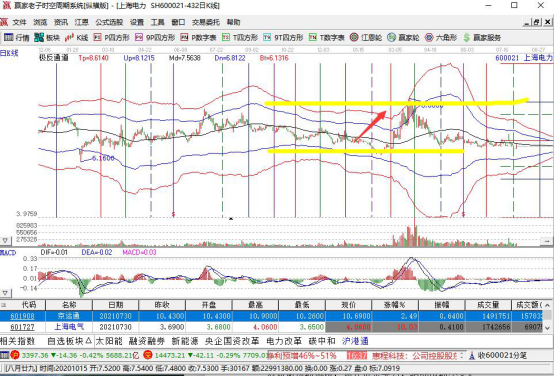Image resolution: width=554 pixels, height=377 pixels.
Task: Click the 日K线 period label
Action: coord(9,53)
